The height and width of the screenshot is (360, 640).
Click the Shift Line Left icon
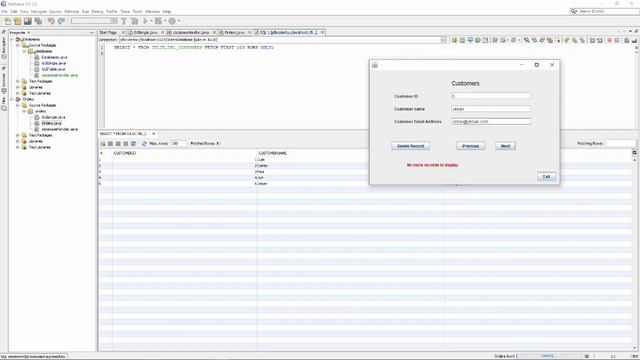pyautogui.click(x=592, y=40)
